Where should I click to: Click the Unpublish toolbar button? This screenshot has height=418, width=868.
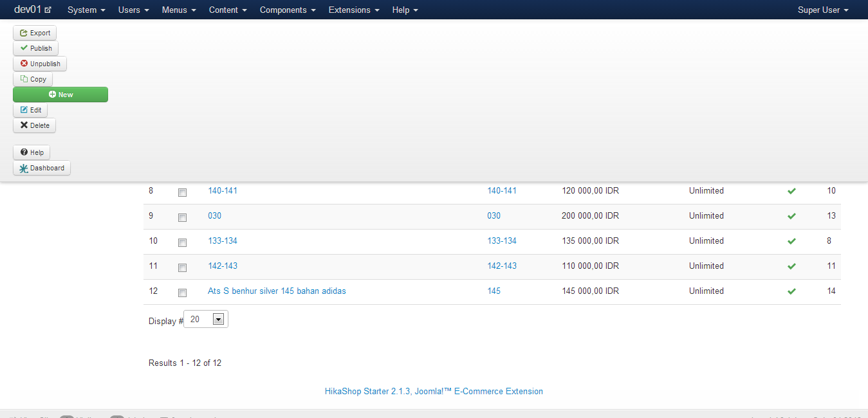point(40,64)
